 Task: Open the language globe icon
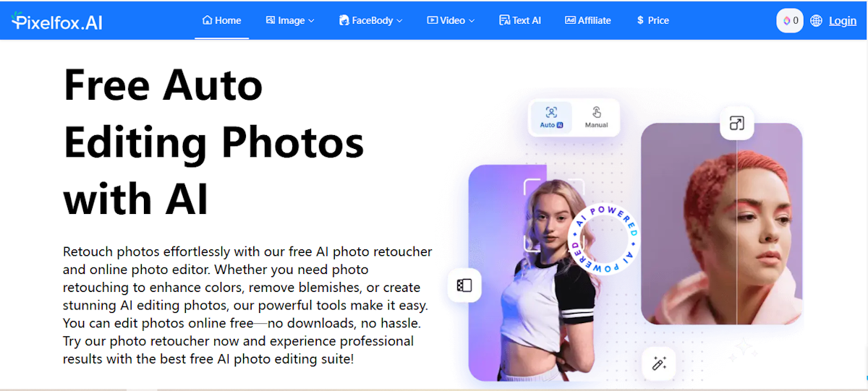pos(816,21)
